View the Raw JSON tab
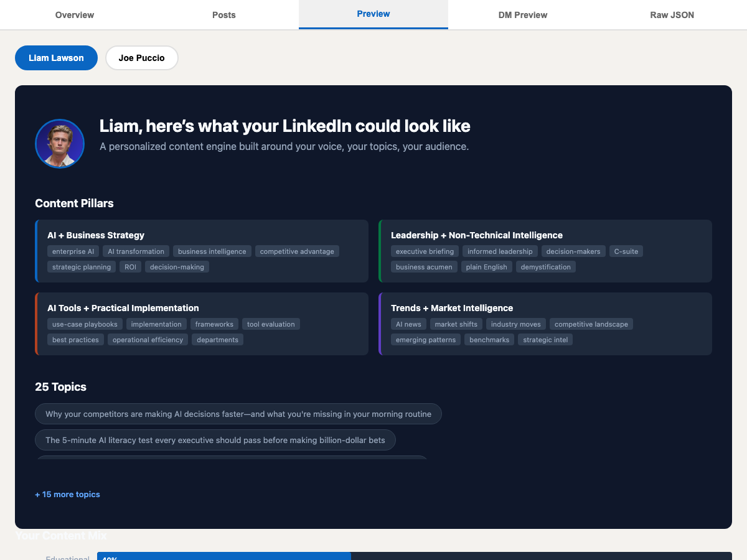Screen dimensions: 747x560 coord(672,14)
